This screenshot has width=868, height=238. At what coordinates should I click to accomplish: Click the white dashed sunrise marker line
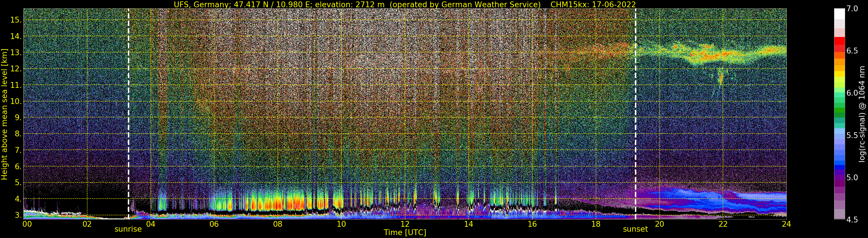pyautogui.click(x=128, y=114)
